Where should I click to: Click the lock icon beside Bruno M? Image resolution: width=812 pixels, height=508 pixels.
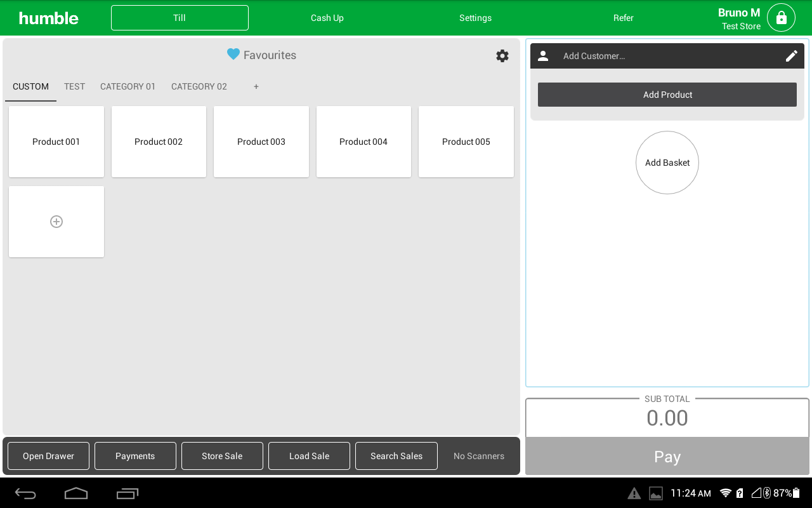[x=781, y=18]
